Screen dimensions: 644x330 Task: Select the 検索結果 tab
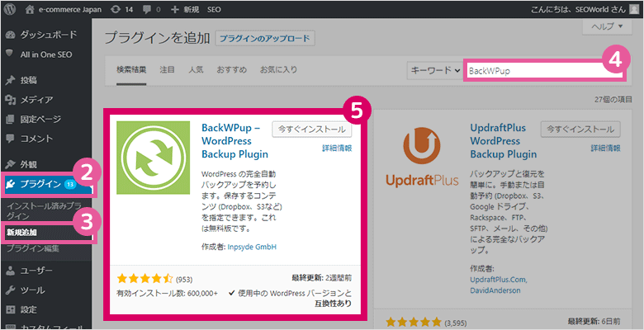131,70
